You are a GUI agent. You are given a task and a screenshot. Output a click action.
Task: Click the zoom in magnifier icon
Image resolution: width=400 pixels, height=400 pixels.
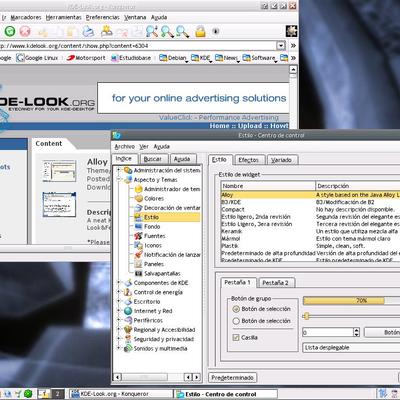tap(167, 31)
